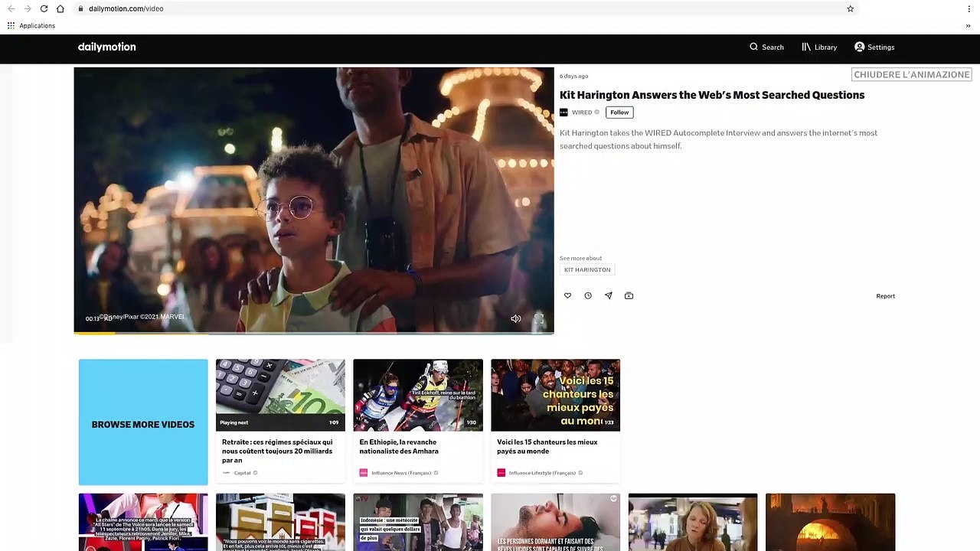Select the KIT HARINGTON topic tag
The height and width of the screenshot is (551, 980).
point(587,269)
